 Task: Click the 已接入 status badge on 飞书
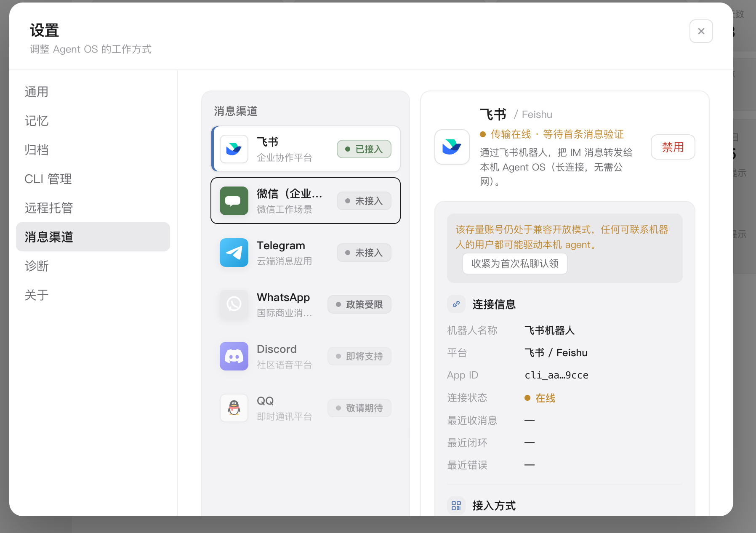(x=364, y=149)
